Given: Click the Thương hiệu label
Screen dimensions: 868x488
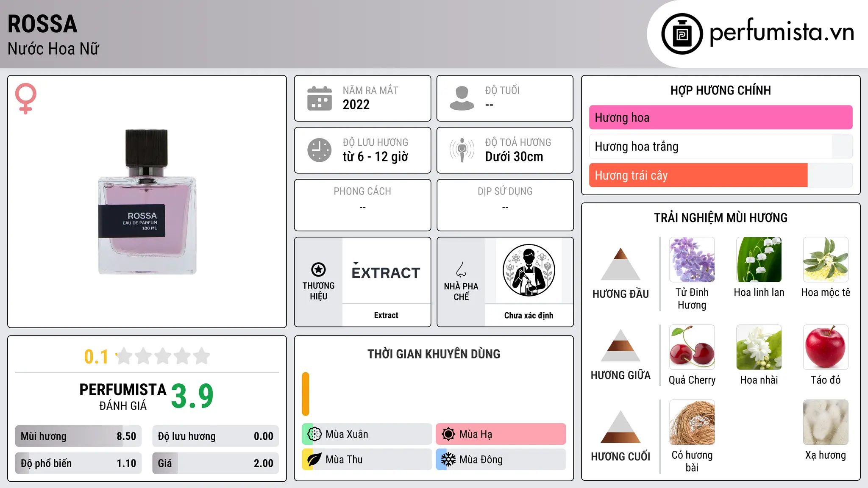Looking at the screenshot, I should pos(318,291).
